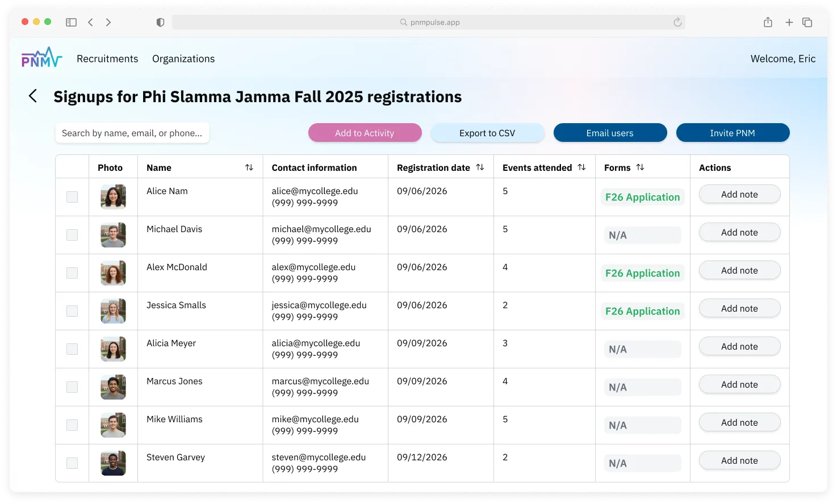The width and height of the screenshot is (837, 504).
Task: Show the tab overview icon
Action: point(807,22)
